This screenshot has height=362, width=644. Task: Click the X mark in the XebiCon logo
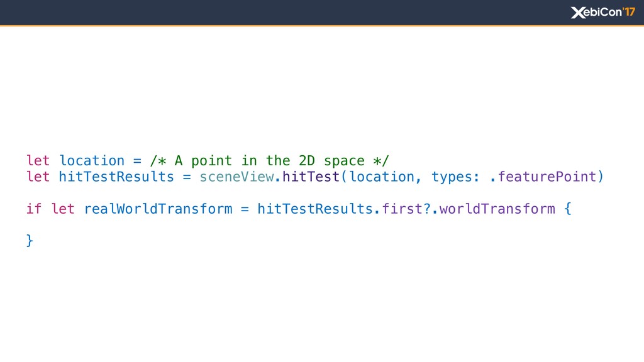pos(578,13)
